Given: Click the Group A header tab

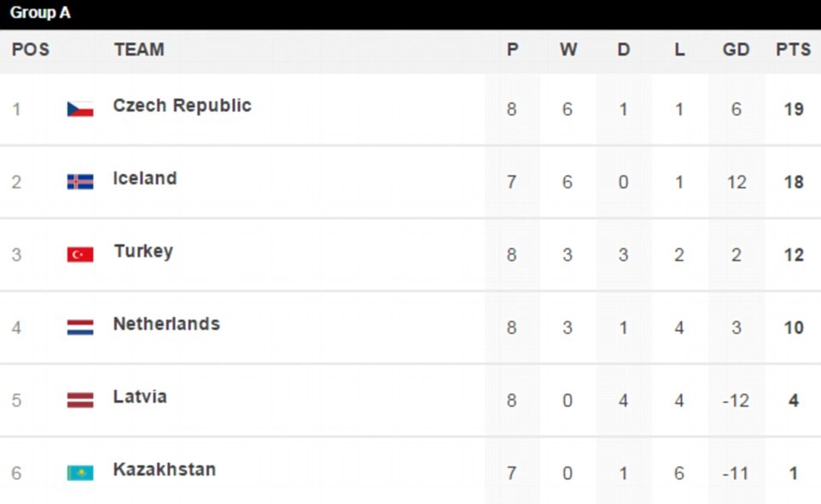Looking at the screenshot, I should coord(40,14).
